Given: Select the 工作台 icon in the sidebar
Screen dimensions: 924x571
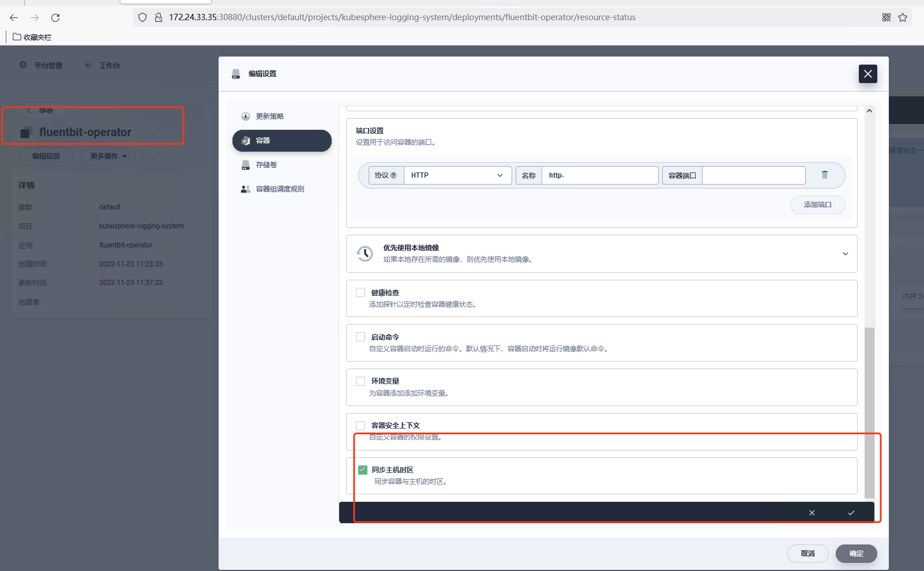Looking at the screenshot, I should coord(88,65).
